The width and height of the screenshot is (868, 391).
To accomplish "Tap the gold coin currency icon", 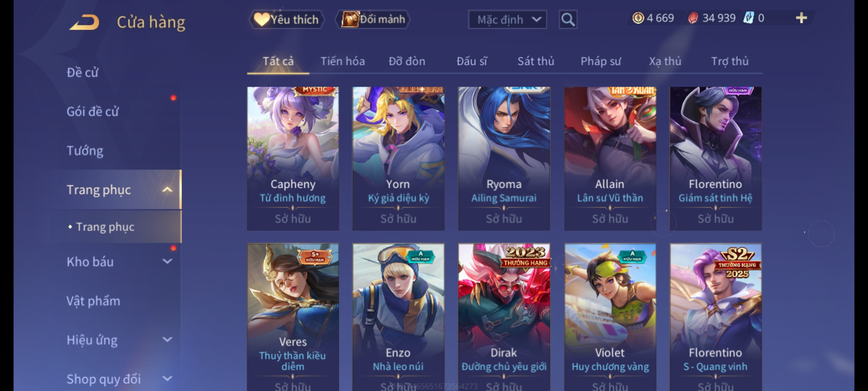I will 638,18.
